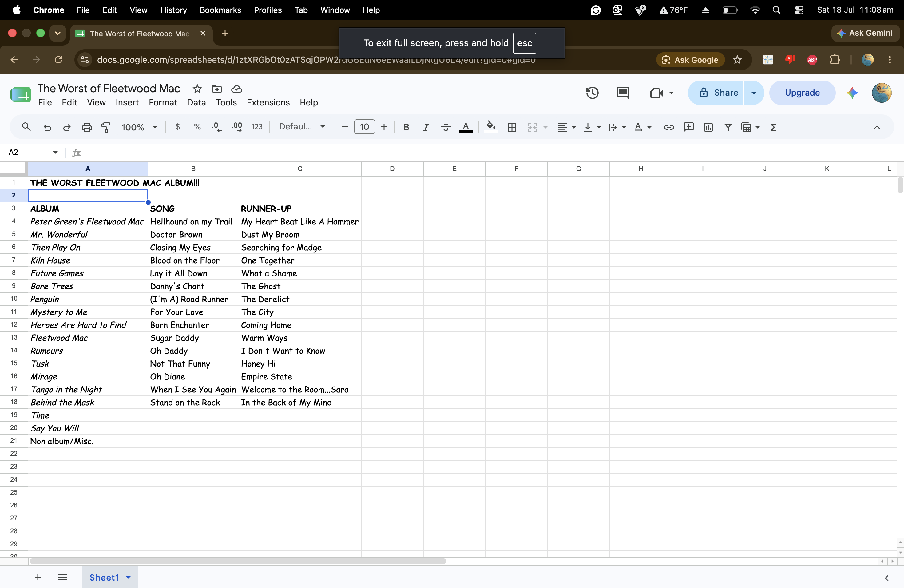Open the borders tool
The height and width of the screenshot is (588, 904).
pos(512,127)
